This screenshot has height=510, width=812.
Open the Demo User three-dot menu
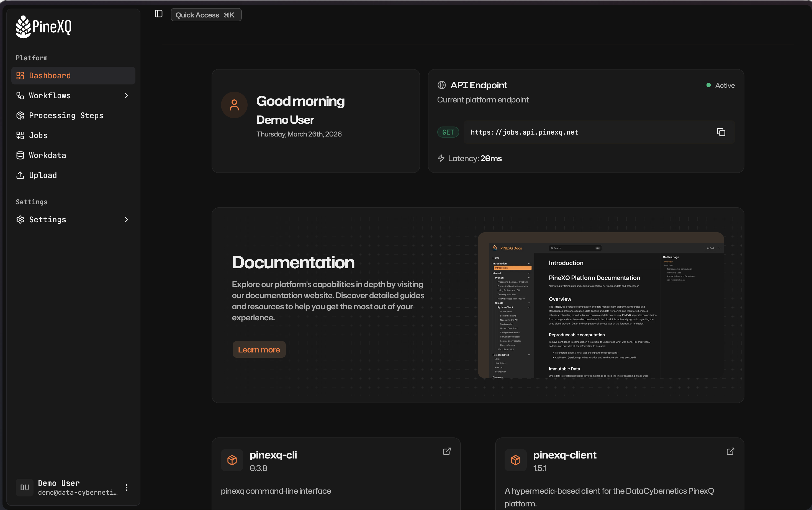point(127,488)
